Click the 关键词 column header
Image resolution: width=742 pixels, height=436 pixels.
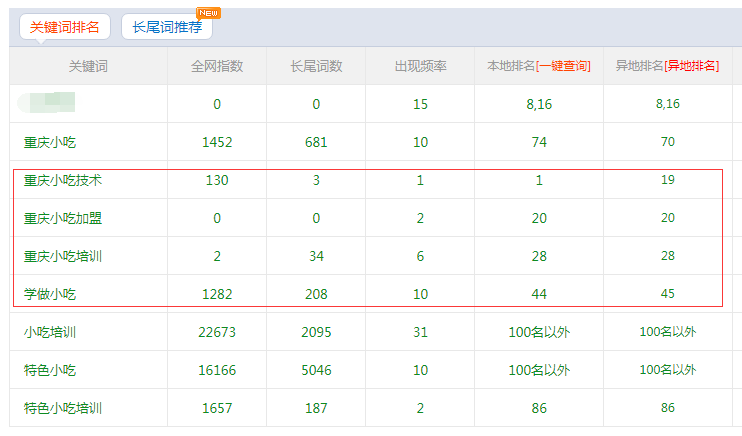[88, 66]
